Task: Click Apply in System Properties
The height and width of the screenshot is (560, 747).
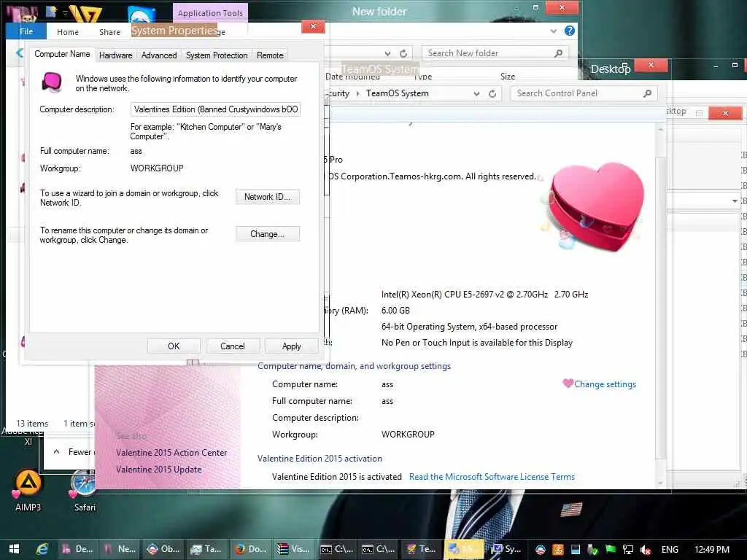Action: (x=291, y=346)
